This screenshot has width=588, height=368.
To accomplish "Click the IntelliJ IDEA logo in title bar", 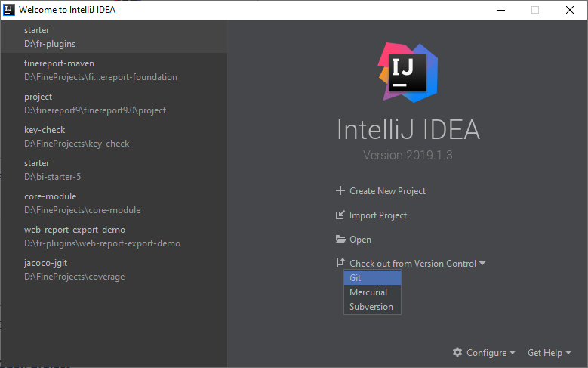I will [9, 9].
